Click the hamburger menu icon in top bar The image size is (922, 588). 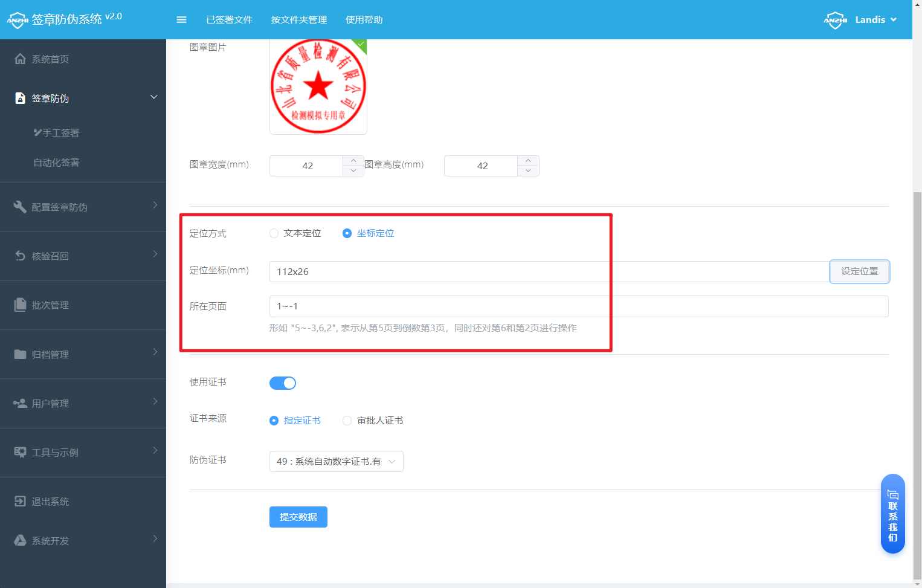tap(181, 19)
